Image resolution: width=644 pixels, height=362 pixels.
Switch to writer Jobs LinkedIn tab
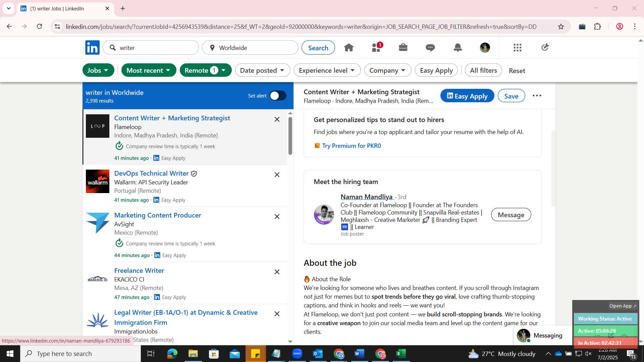point(65,8)
